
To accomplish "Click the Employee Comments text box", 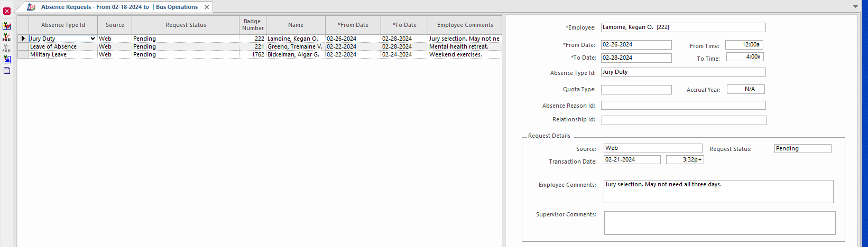I will [x=718, y=192].
